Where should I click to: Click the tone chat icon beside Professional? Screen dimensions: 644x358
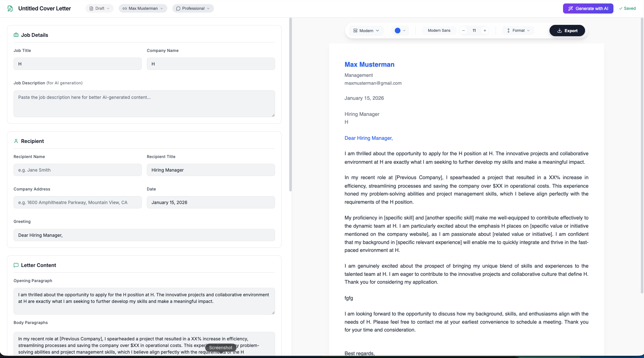point(178,9)
